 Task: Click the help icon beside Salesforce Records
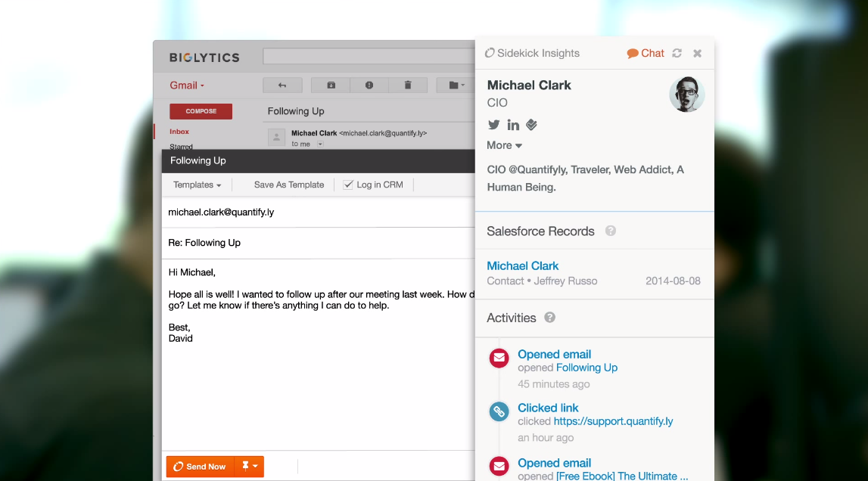(611, 231)
